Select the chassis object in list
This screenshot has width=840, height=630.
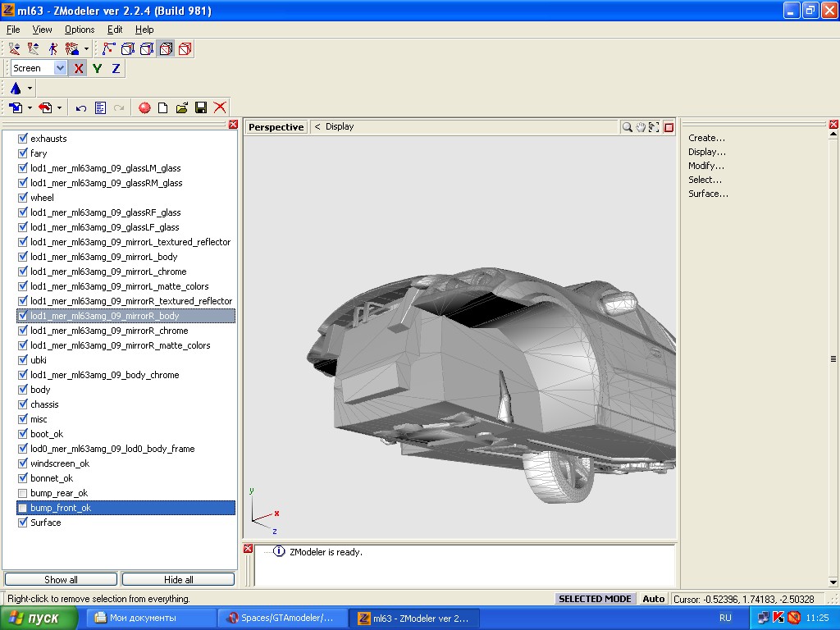coord(44,404)
